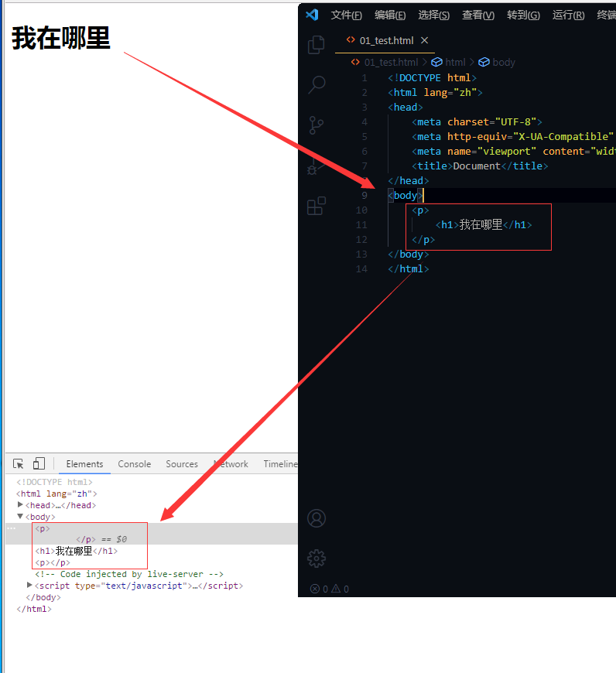Expand the script node in DevTools
The width and height of the screenshot is (616, 673).
click(x=29, y=585)
